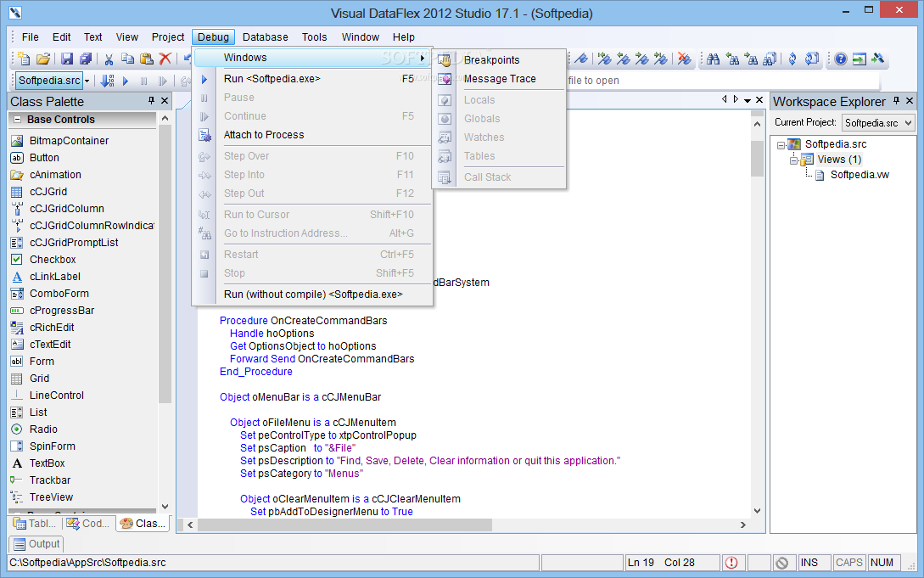924x578 pixels.
Task: Click the Last Bookmark toolbar icon
Action: (x=661, y=59)
